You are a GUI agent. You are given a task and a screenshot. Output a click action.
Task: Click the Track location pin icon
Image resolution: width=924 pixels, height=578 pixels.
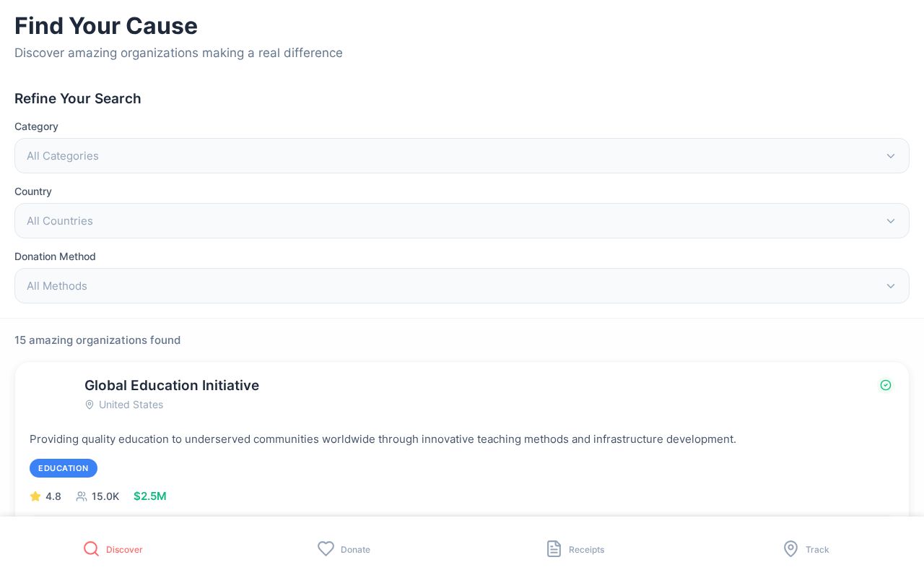pos(791,549)
